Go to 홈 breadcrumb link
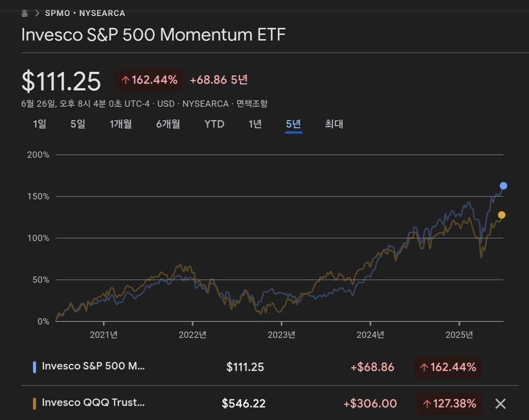 coord(25,13)
